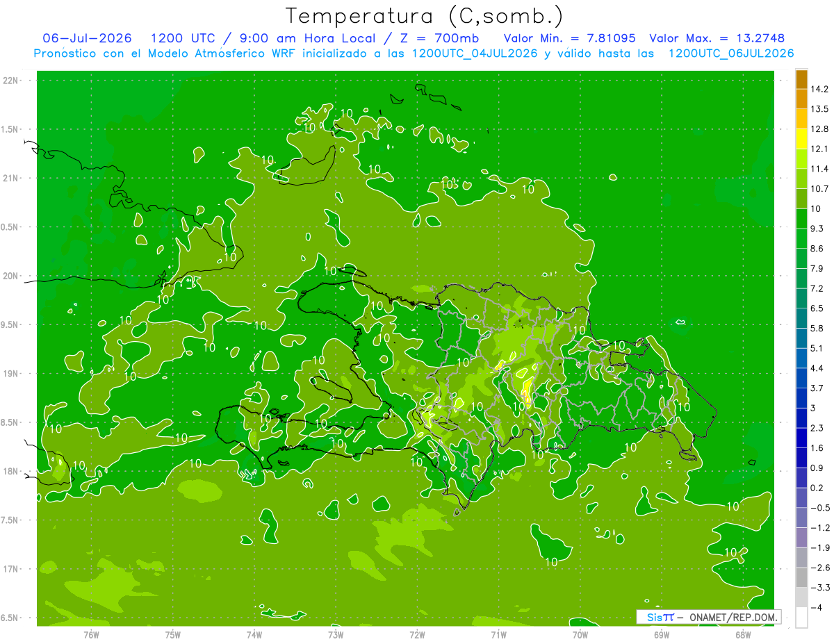Click the '14.2' legend value label
Screen dimensions: 834x644
(820, 89)
